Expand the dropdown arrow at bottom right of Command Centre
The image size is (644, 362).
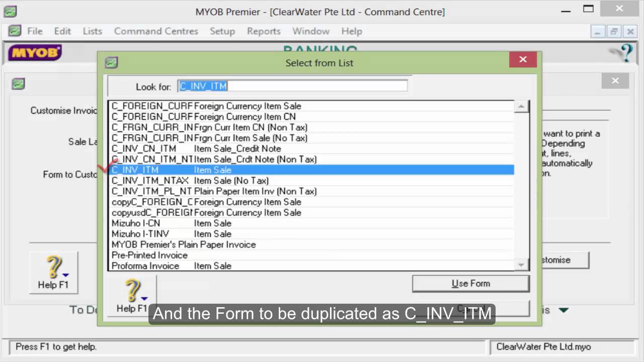pyautogui.click(x=563, y=310)
